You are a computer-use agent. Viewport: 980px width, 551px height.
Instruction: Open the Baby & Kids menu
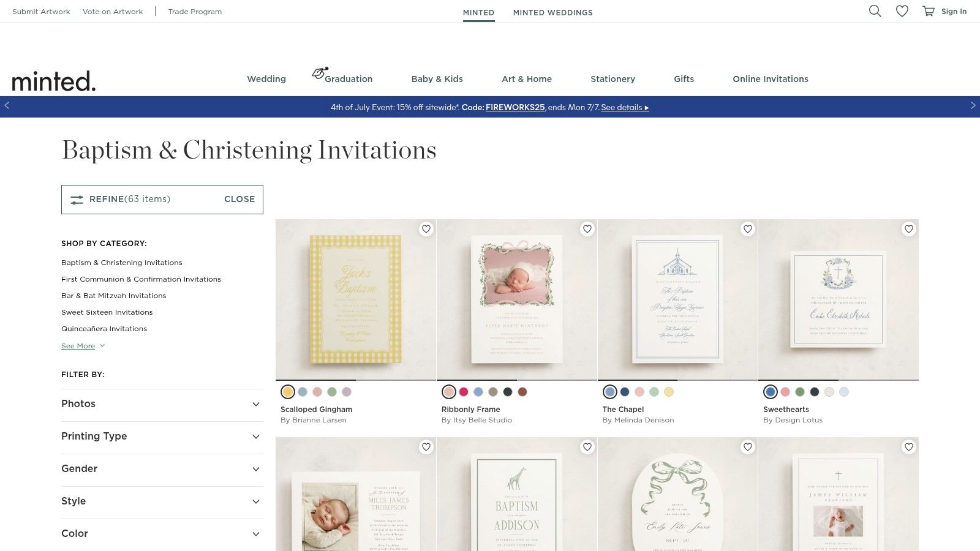(437, 79)
